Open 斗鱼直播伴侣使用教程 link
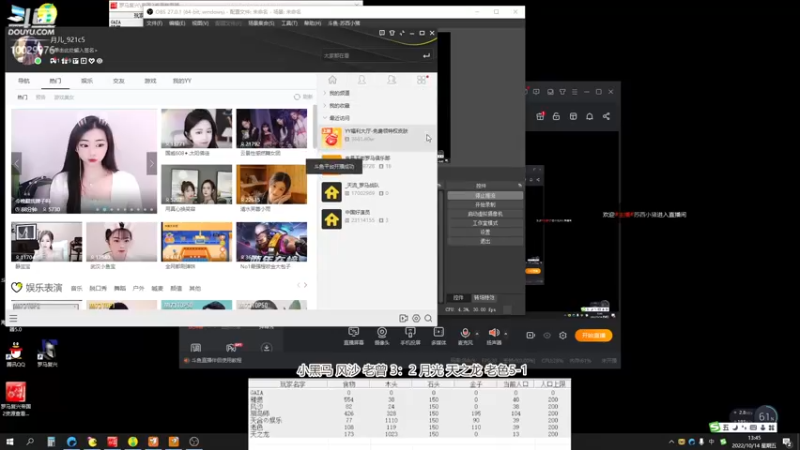The image size is (800, 450). click(x=216, y=360)
